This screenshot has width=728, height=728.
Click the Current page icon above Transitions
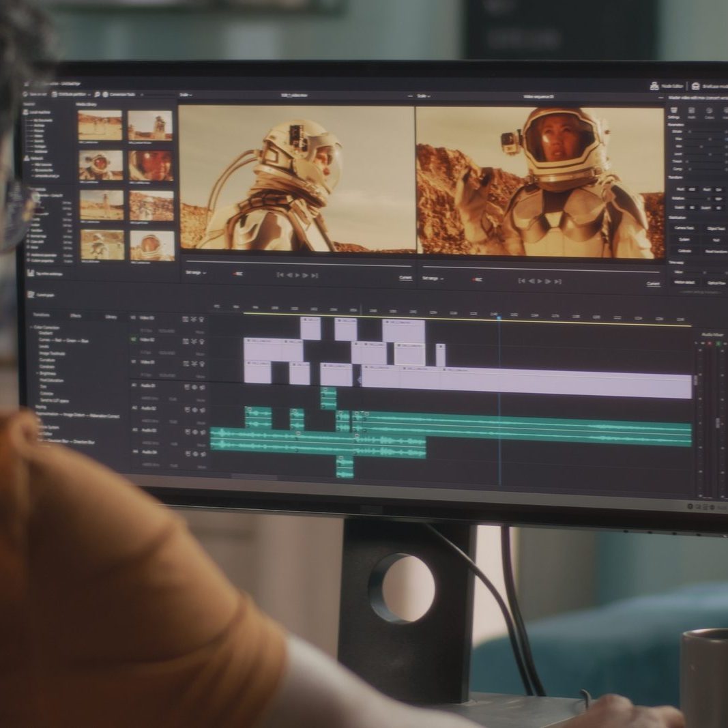pos(31,294)
